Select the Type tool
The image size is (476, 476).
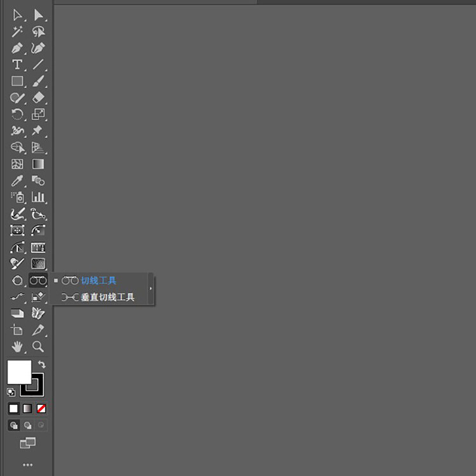[17, 64]
